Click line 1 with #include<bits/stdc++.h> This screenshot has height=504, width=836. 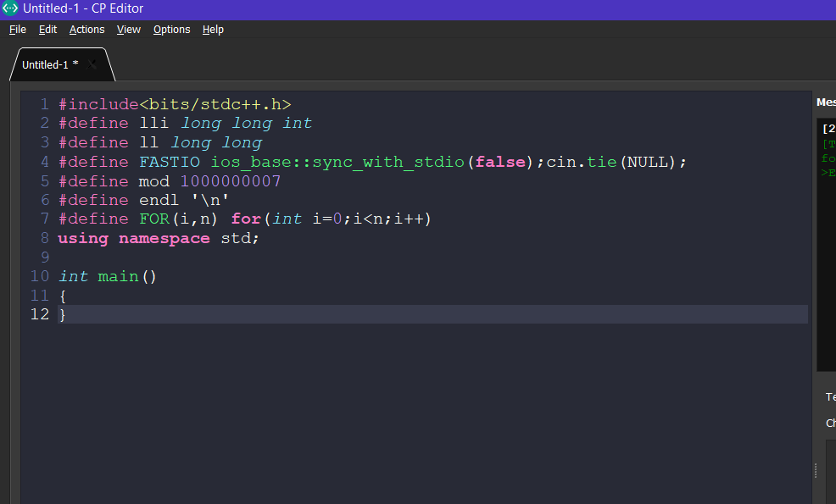175,104
